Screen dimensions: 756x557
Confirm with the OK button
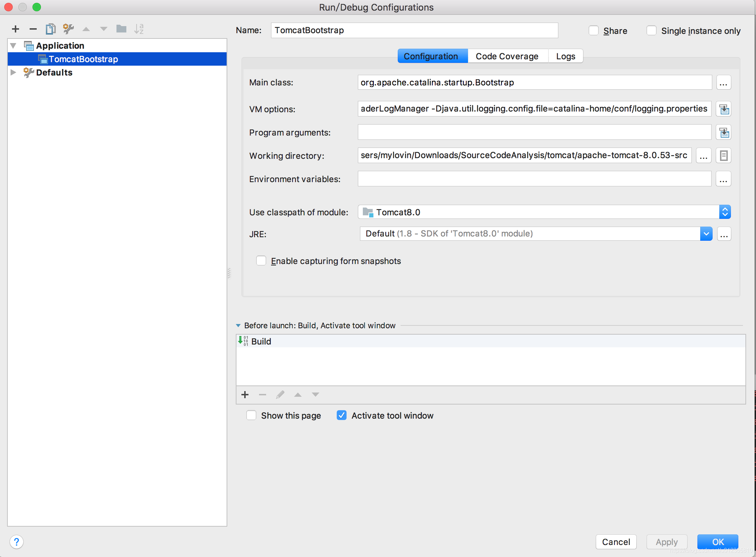[718, 542]
